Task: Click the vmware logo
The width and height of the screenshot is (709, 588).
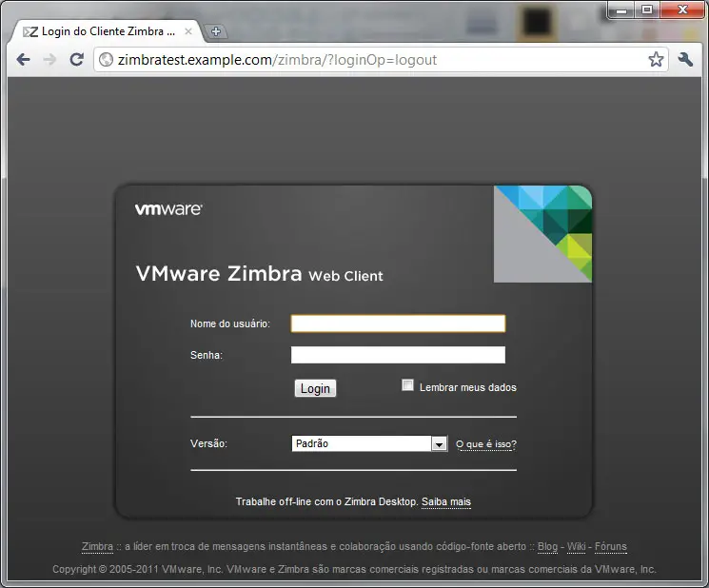Action: pyautogui.click(x=168, y=209)
